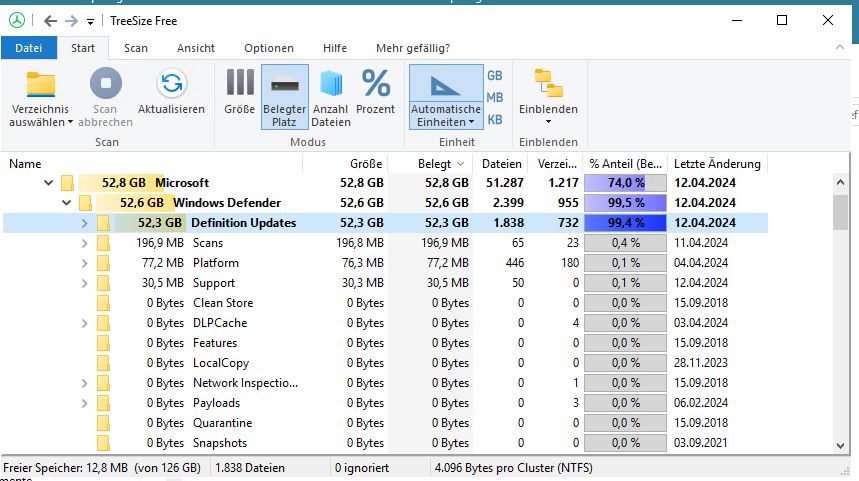Set unit to GB

(494, 76)
